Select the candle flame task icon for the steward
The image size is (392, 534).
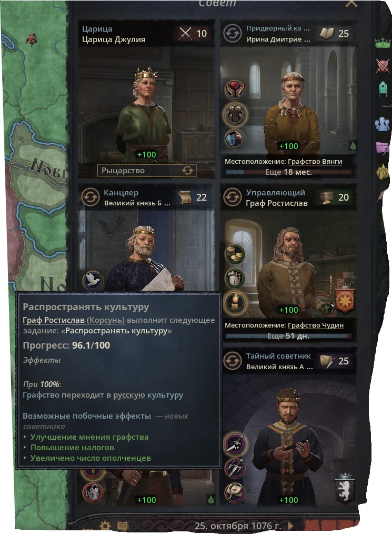tap(235, 302)
